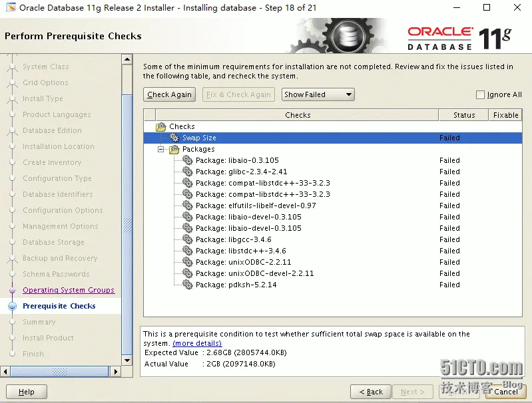Click the Prerequisite Checks step bullet icon
The image size is (532, 403).
pyautogui.click(x=12, y=306)
